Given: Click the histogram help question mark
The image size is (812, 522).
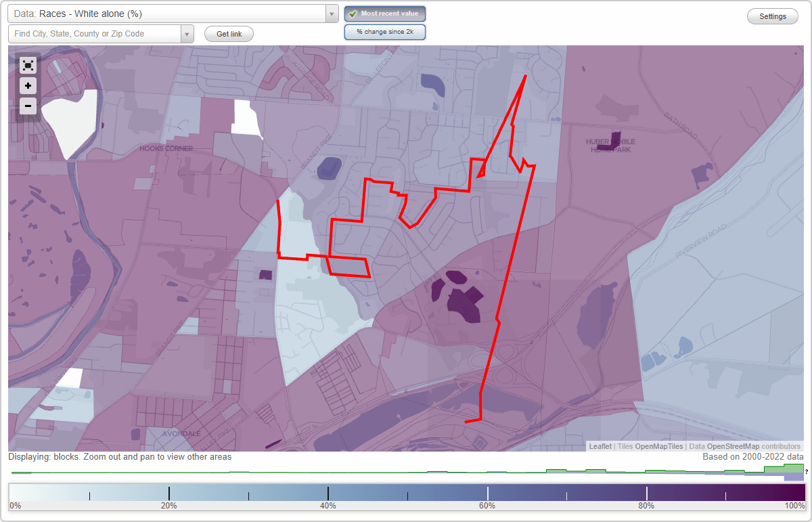Looking at the screenshot, I should (x=807, y=471).
